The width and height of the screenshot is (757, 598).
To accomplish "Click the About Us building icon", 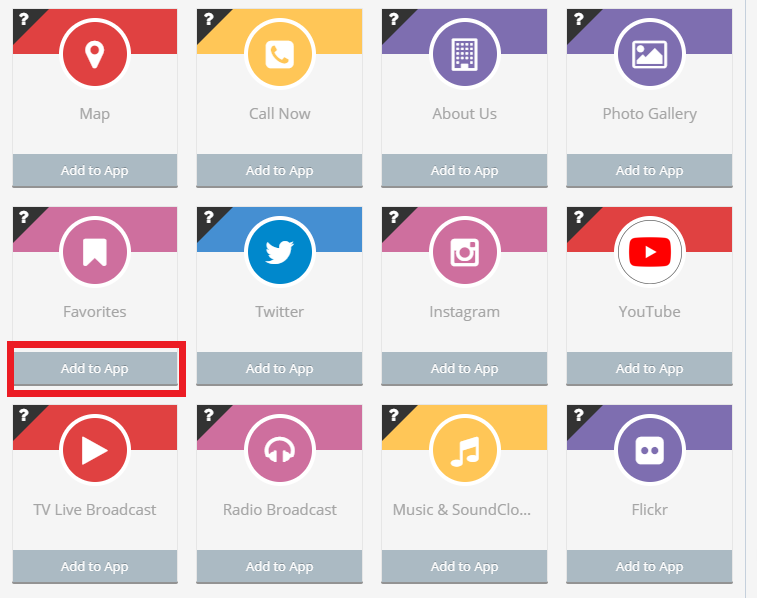I will 464,54.
